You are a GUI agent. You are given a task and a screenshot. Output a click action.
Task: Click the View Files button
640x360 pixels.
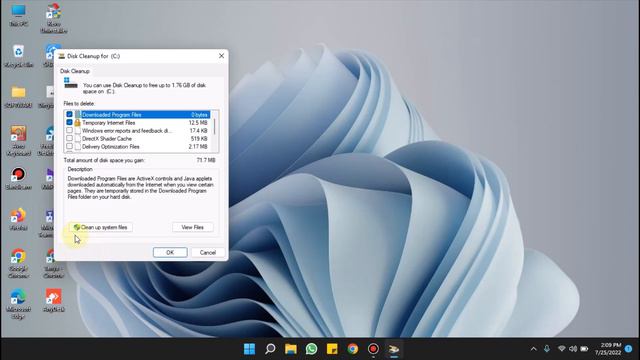click(x=193, y=227)
